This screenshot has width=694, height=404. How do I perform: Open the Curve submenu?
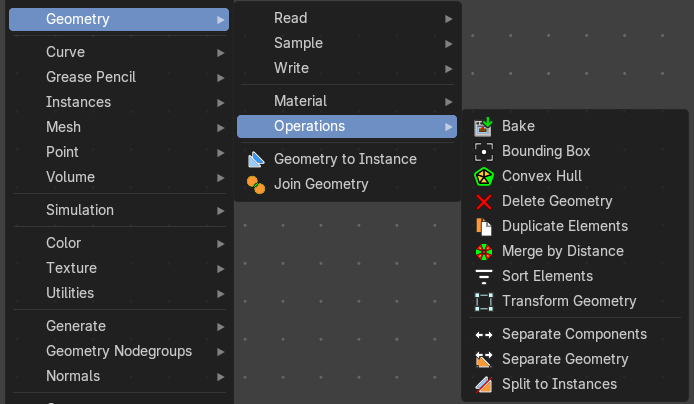click(119, 52)
